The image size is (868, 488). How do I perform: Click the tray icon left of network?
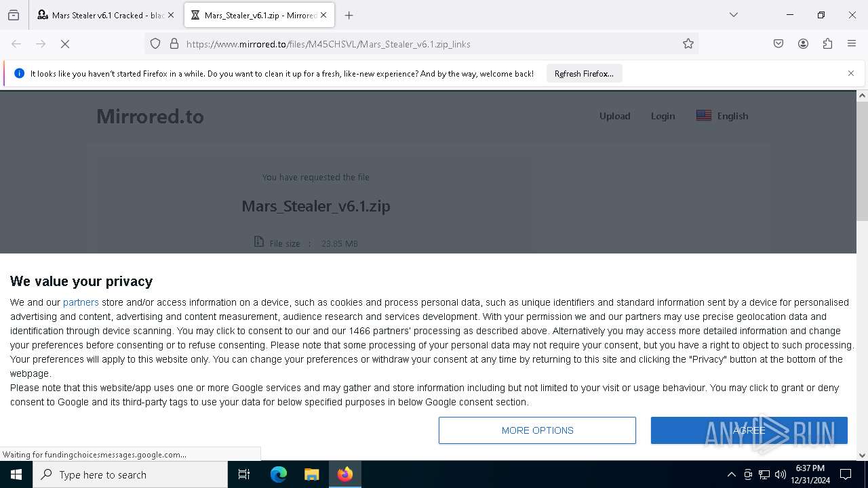click(748, 474)
